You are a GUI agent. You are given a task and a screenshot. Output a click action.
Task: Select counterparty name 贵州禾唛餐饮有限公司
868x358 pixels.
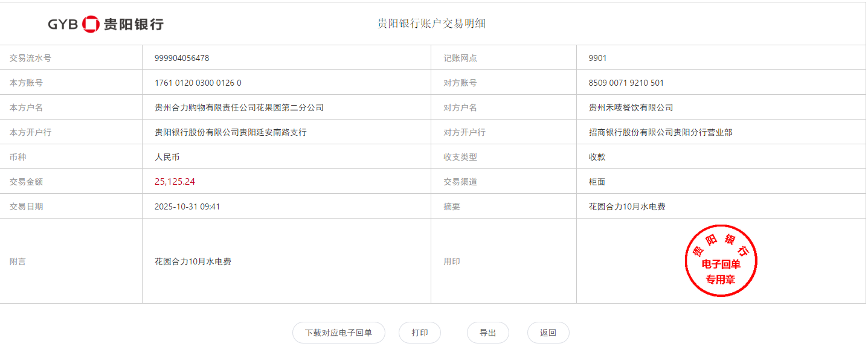click(631, 107)
